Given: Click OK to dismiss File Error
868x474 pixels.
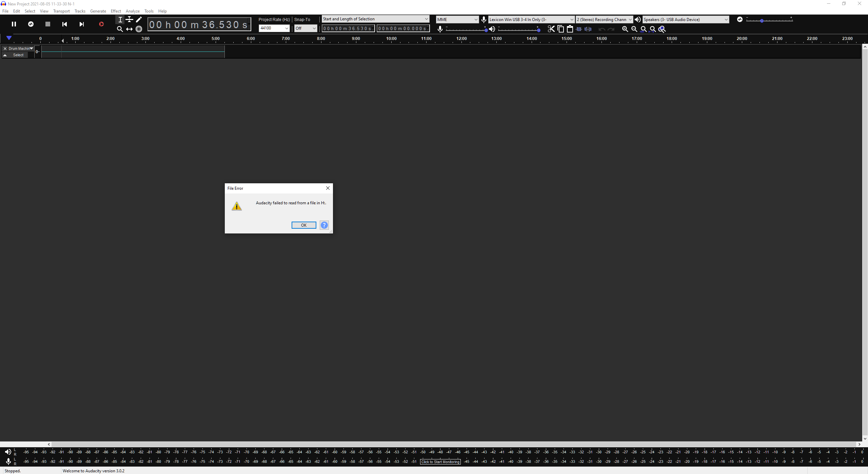Looking at the screenshot, I should pos(303,225).
